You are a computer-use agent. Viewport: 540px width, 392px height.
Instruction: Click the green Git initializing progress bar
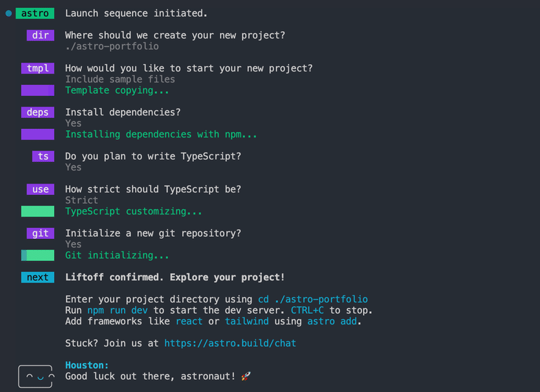click(x=38, y=255)
